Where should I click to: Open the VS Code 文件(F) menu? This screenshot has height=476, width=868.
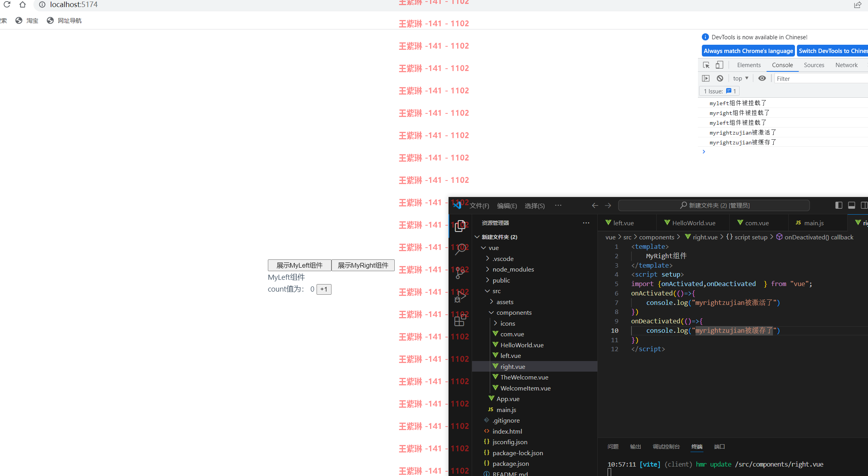click(x=479, y=206)
